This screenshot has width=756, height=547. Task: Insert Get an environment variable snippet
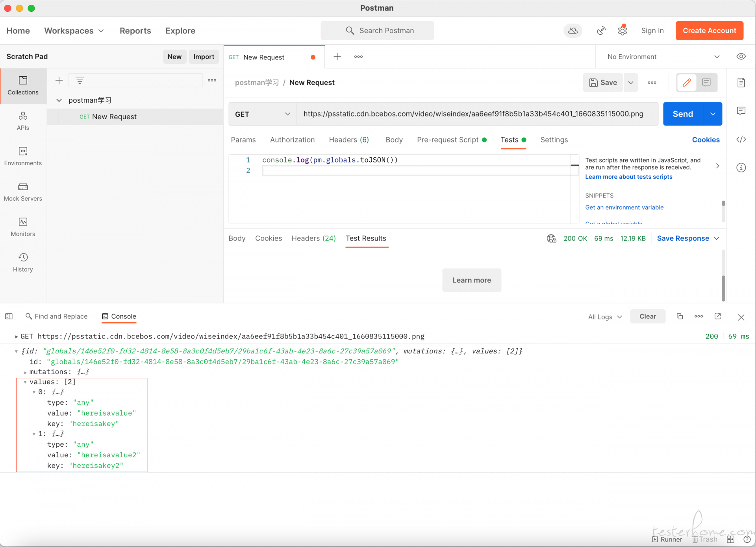point(624,207)
